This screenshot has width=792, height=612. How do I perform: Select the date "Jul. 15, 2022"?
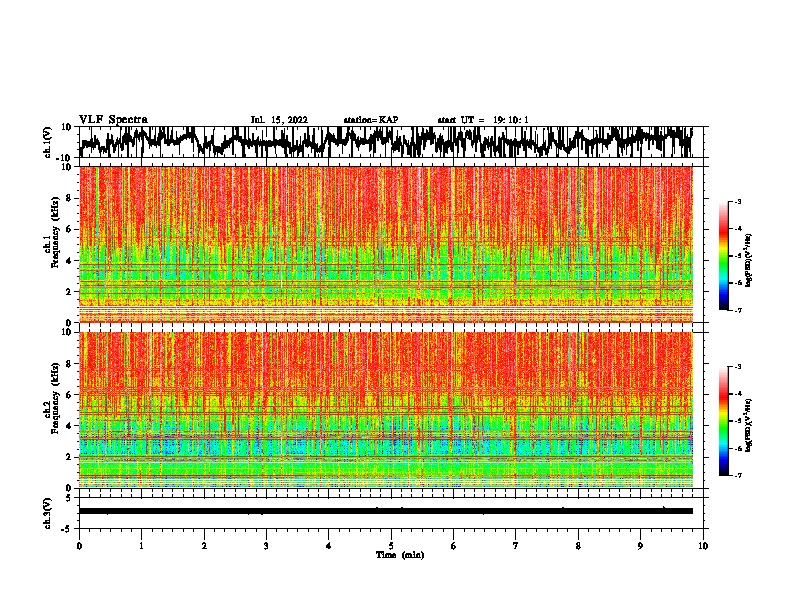pos(279,120)
